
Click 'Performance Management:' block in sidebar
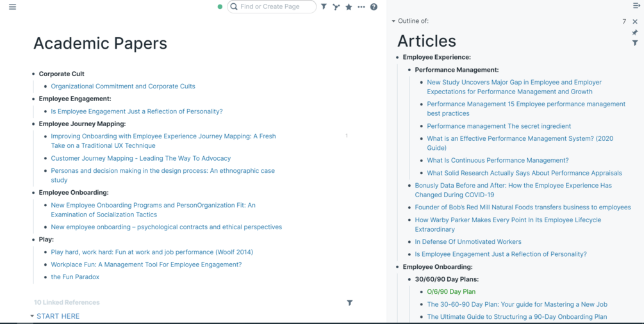click(457, 70)
